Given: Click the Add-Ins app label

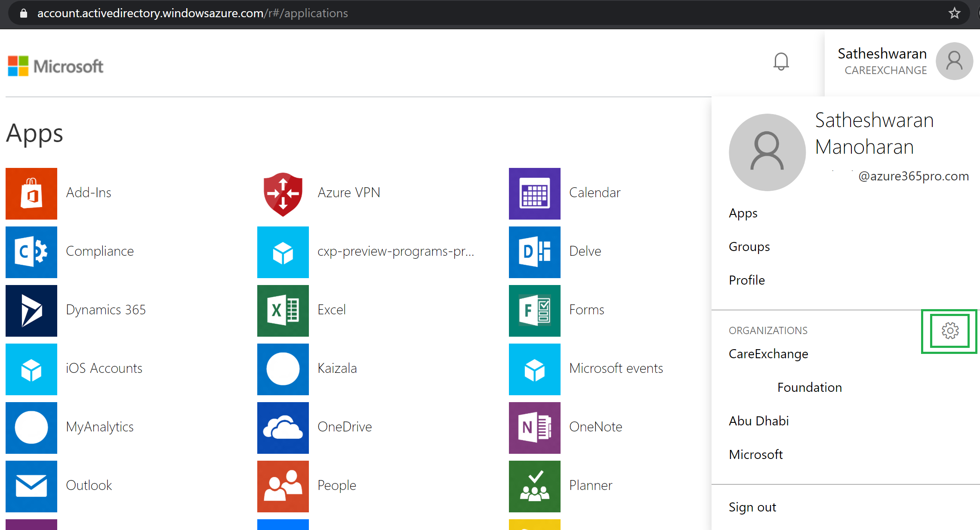Looking at the screenshot, I should [89, 192].
